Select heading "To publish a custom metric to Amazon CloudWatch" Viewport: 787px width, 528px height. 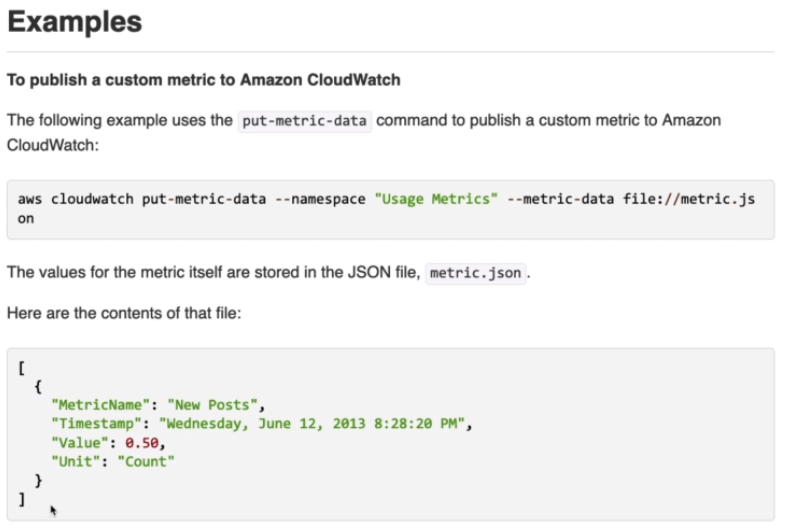204,80
